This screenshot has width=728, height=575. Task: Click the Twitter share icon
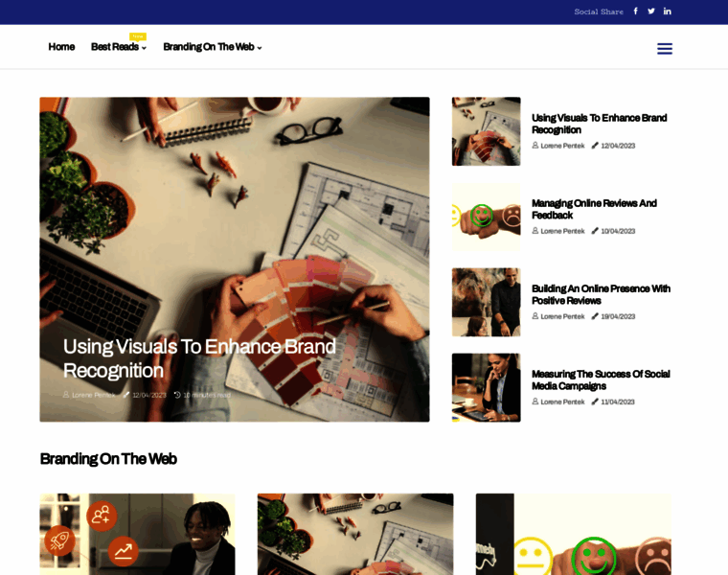(x=651, y=11)
